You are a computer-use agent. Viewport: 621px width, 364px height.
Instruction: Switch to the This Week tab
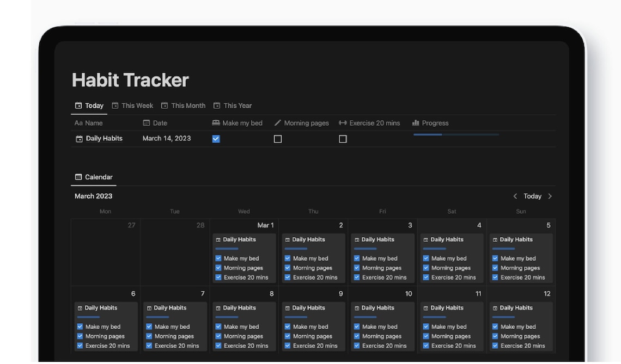(x=132, y=105)
